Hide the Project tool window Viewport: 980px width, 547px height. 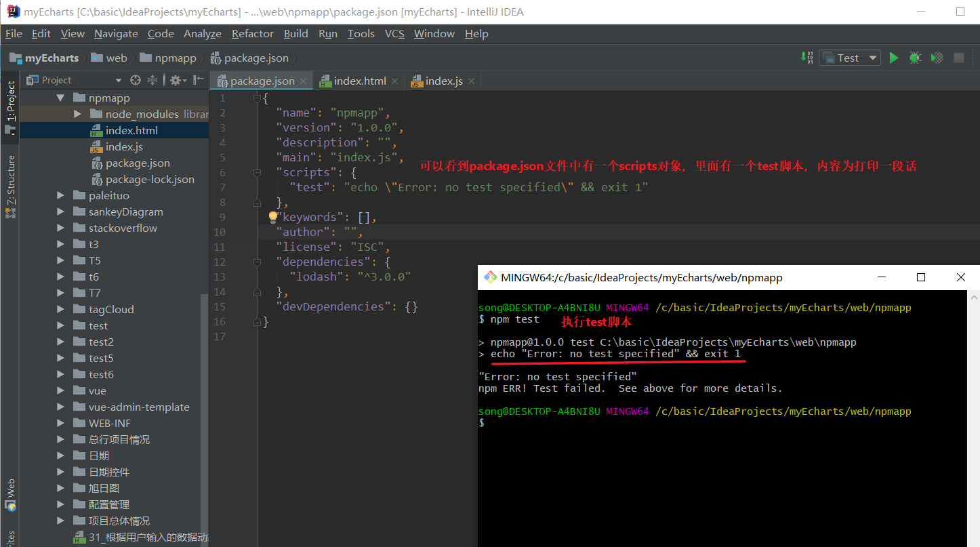198,80
